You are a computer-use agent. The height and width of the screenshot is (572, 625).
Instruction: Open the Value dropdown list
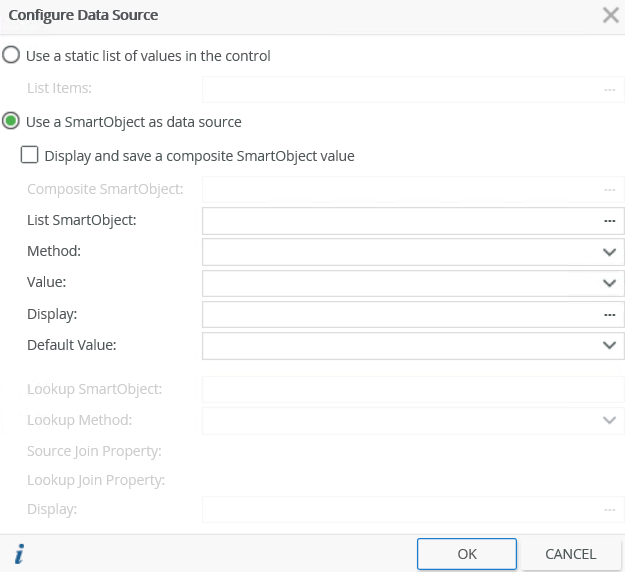click(x=611, y=283)
